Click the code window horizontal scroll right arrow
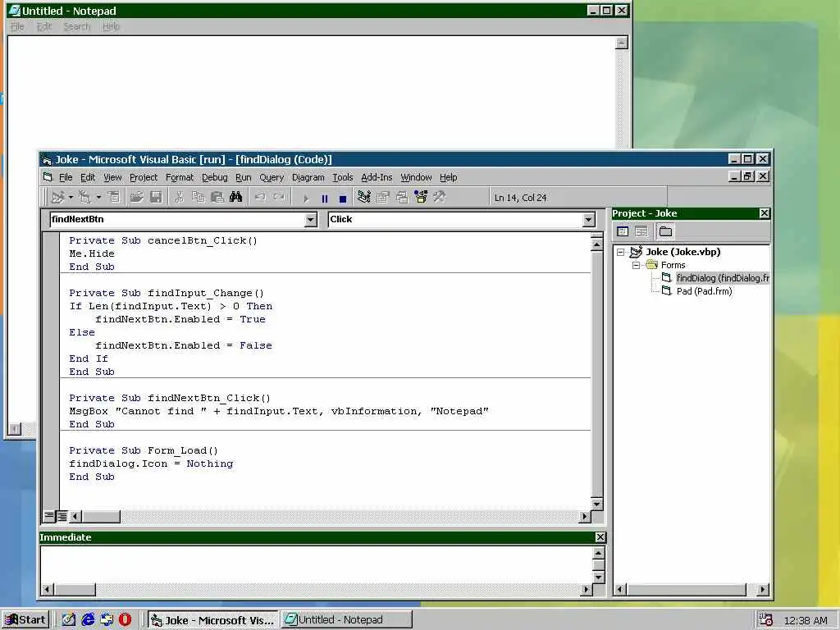The height and width of the screenshot is (630, 840). click(584, 517)
